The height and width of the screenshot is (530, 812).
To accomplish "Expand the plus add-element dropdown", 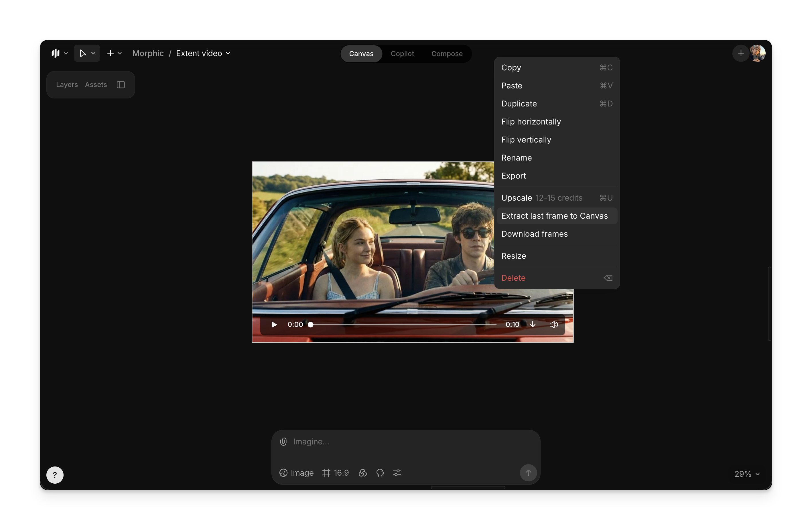I will [114, 54].
